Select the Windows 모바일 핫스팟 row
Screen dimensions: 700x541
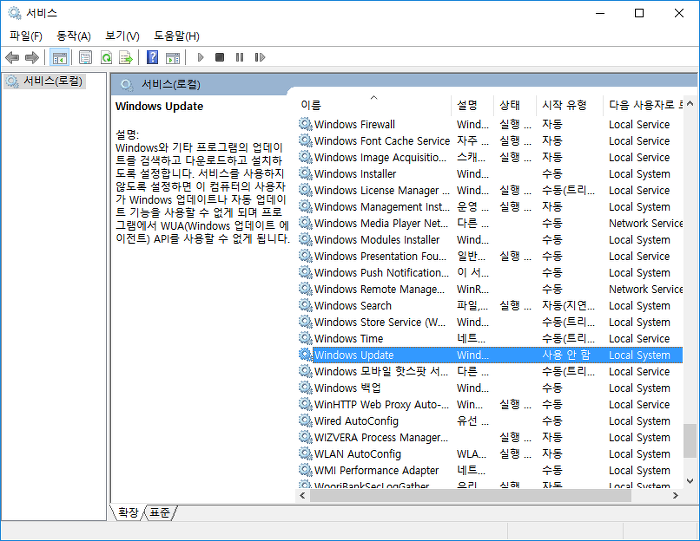490,371
